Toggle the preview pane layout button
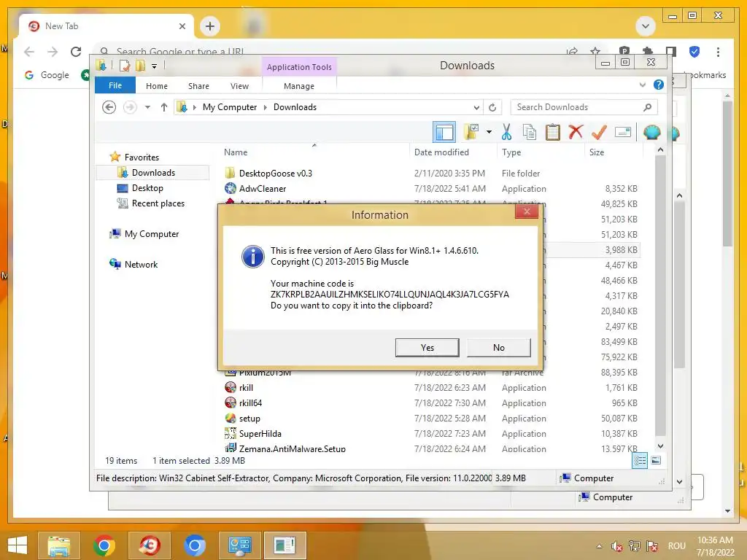This screenshot has width=747, height=560. click(x=444, y=132)
